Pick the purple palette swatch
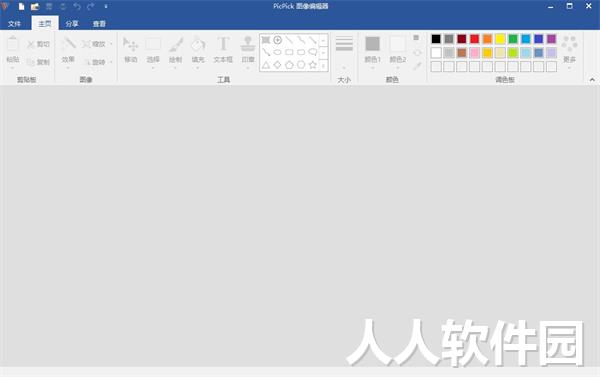The height and width of the screenshot is (377, 600). (x=551, y=39)
